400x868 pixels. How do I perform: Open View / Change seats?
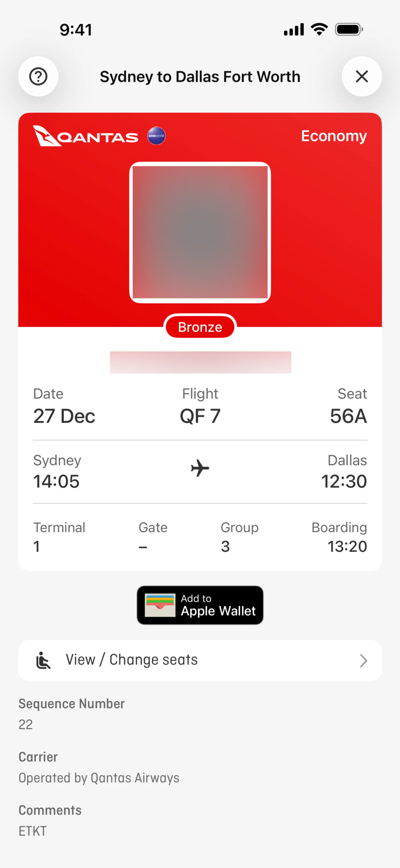click(200, 660)
